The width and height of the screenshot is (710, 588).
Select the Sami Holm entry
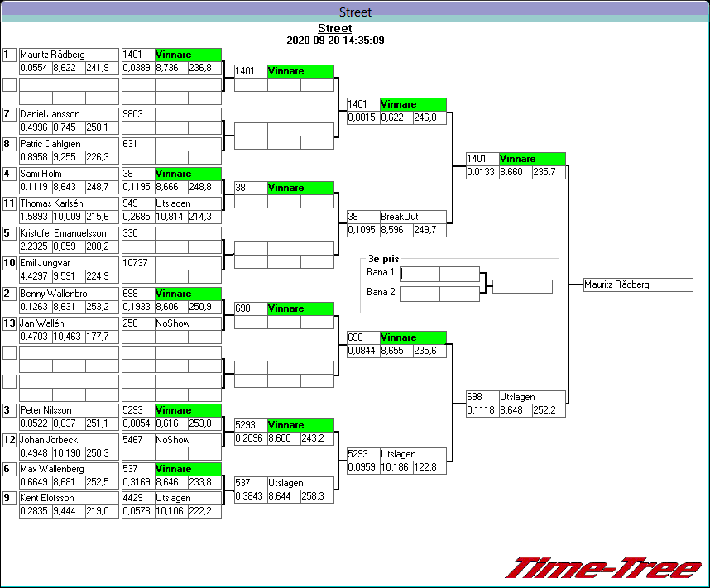[x=68, y=174]
